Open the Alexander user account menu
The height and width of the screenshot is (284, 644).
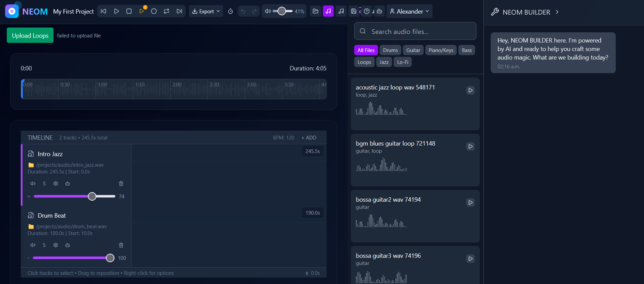coord(410,11)
